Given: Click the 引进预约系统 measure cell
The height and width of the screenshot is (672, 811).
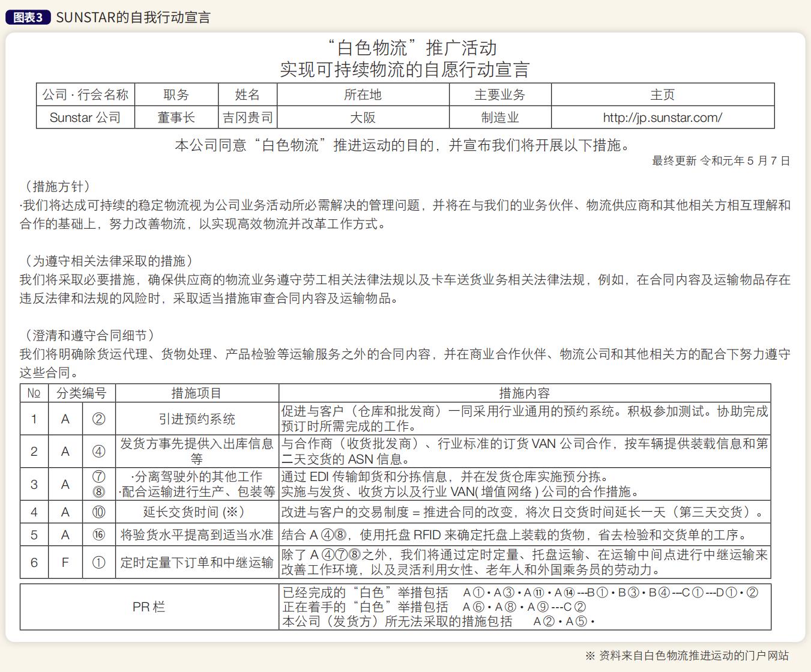Looking at the screenshot, I should tap(197, 419).
